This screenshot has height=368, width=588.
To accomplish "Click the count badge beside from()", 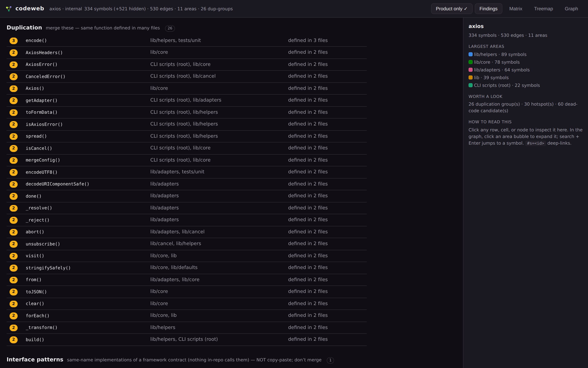I will [x=14, y=280].
